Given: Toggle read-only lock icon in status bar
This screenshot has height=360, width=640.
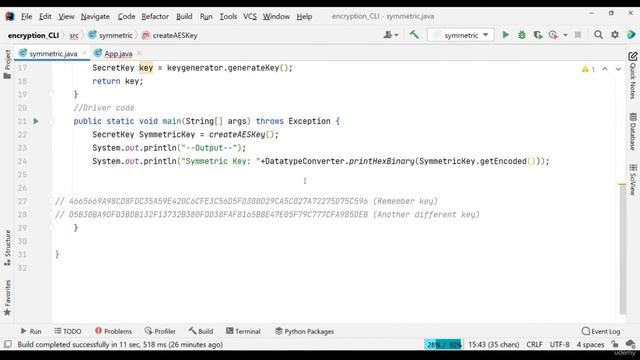Looking at the screenshot, I should coord(615,344).
